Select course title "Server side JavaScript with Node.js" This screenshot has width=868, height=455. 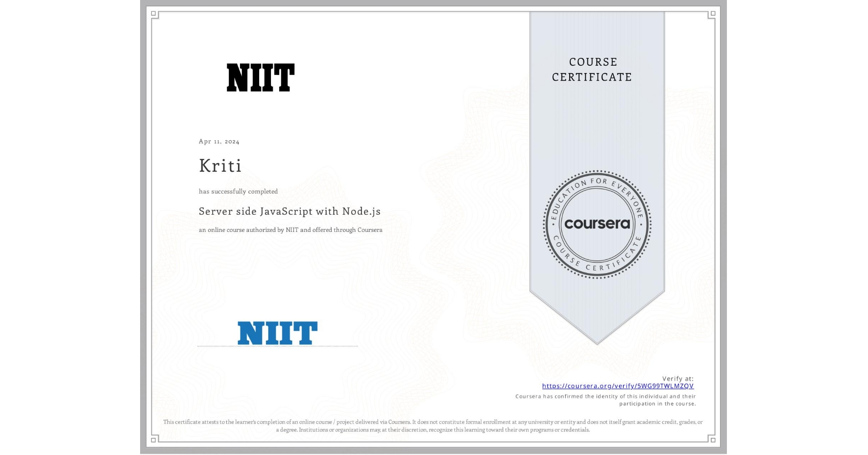point(289,211)
